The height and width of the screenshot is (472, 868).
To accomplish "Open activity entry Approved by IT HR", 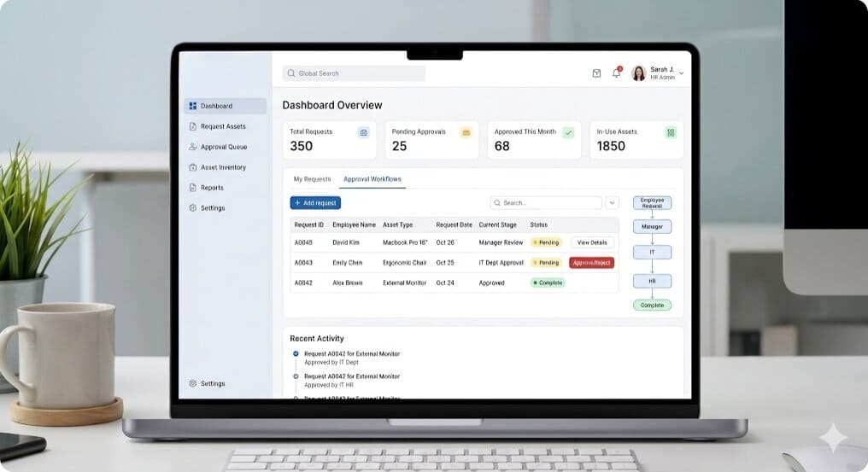I will point(329,385).
